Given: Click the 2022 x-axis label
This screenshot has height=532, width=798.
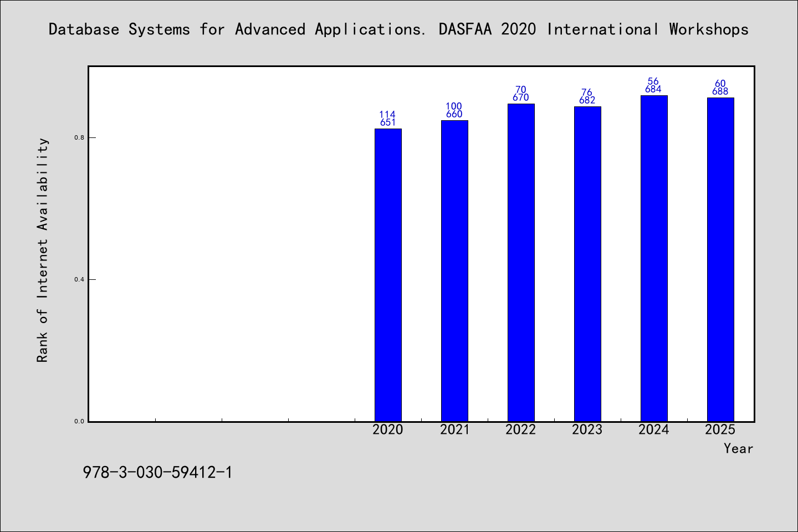Looking at the screenshot, I should pos(521,429).
